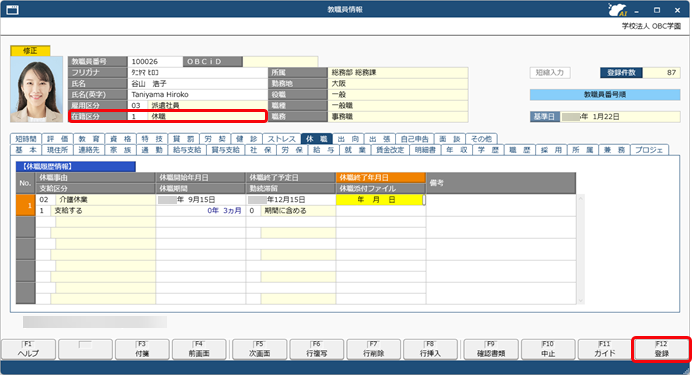Screen dimensions: 692x375
Task: Switch to the 家族 tab
Action: (x=120, y=150)
